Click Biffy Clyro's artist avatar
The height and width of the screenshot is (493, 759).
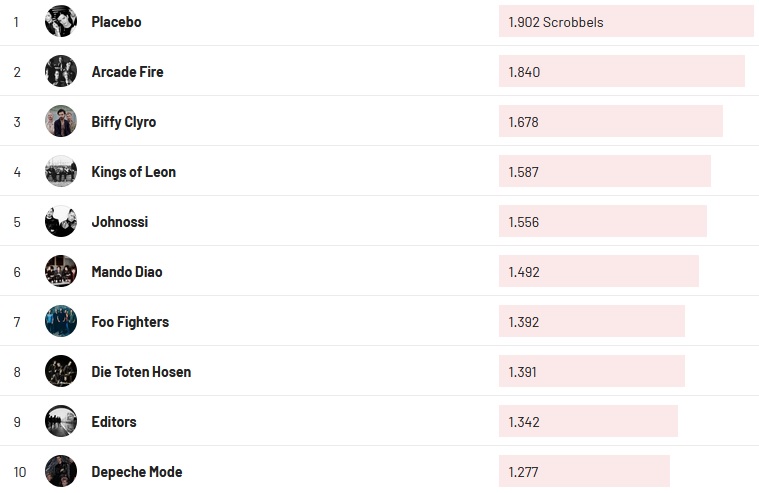pos(61,121)
